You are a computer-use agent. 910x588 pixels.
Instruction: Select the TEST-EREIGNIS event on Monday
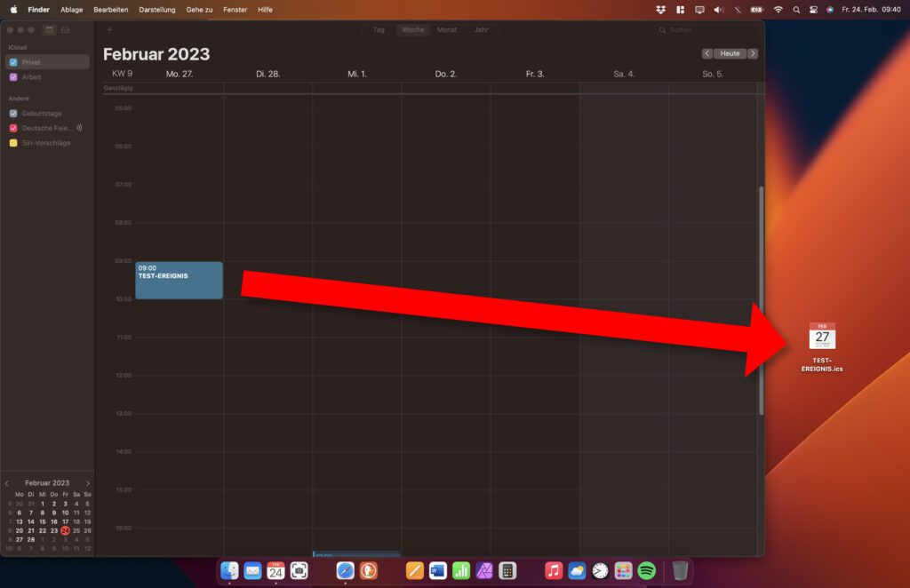179,281
